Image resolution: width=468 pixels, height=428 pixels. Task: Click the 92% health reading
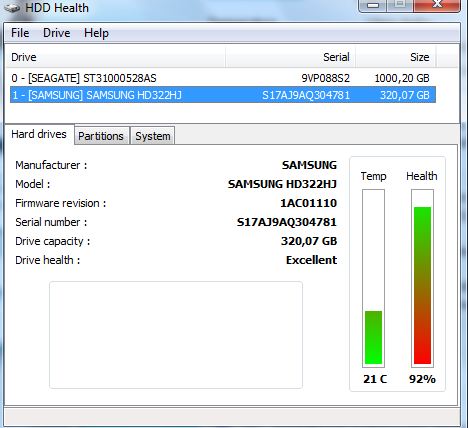pos(422,379)
